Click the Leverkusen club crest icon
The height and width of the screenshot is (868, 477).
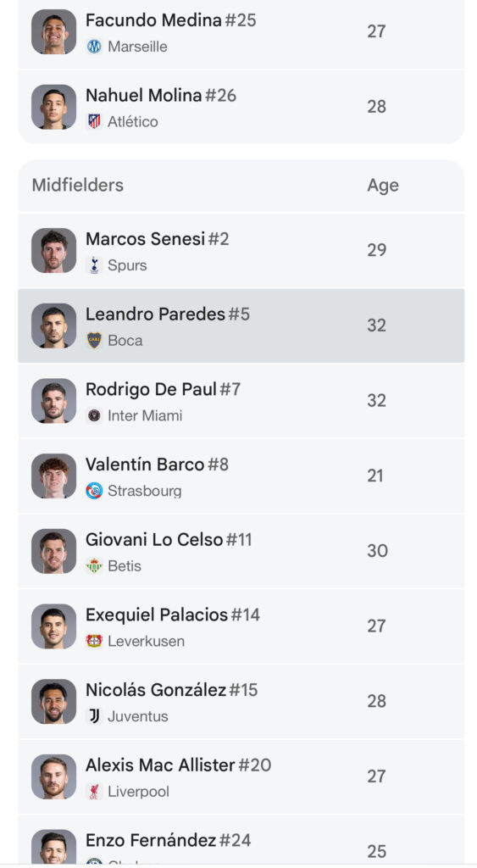click(x=94, y=641)
